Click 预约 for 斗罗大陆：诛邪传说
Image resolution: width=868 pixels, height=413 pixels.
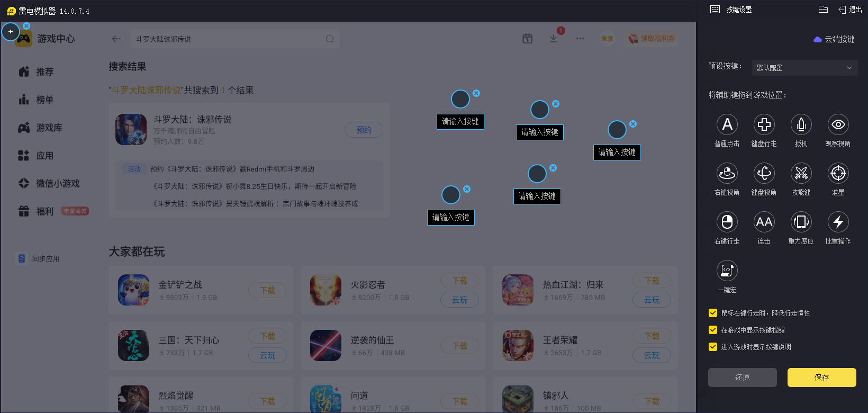[x=364, y=130]
